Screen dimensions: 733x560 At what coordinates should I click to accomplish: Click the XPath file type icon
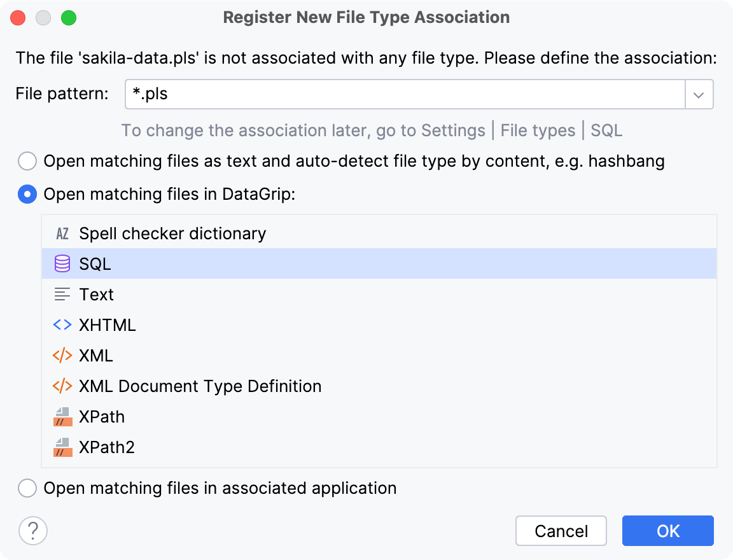[62, 416]
